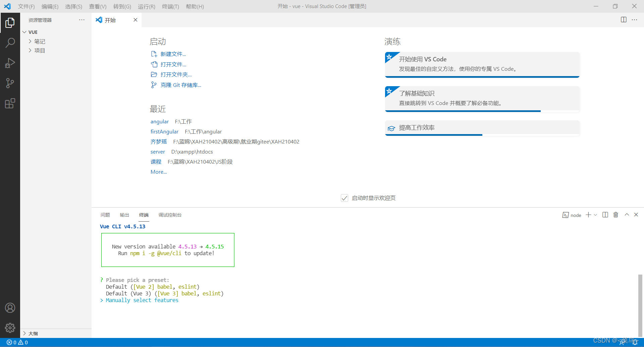Open the 终端(T) menu
Viewport: 644px width, 347px height.
[170, 6]
